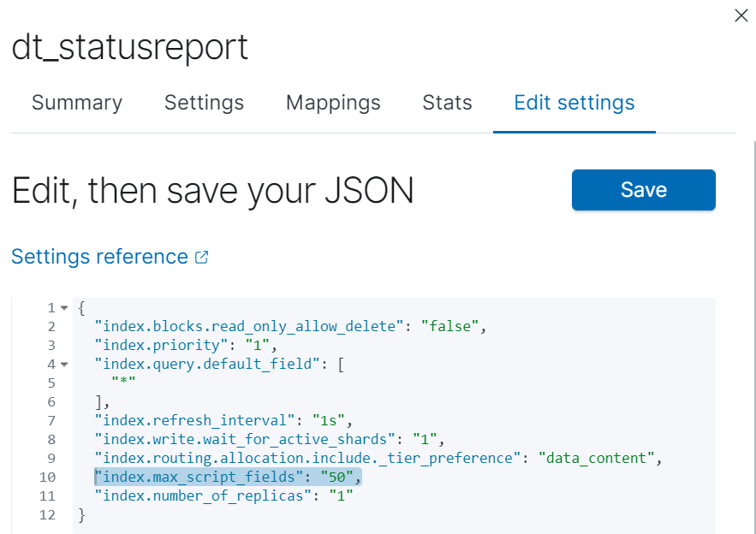Viewport: 756px width, 534px height.
Task: Save the edited JSON settings
Action: pyautogui.click(x=643, y=190)
